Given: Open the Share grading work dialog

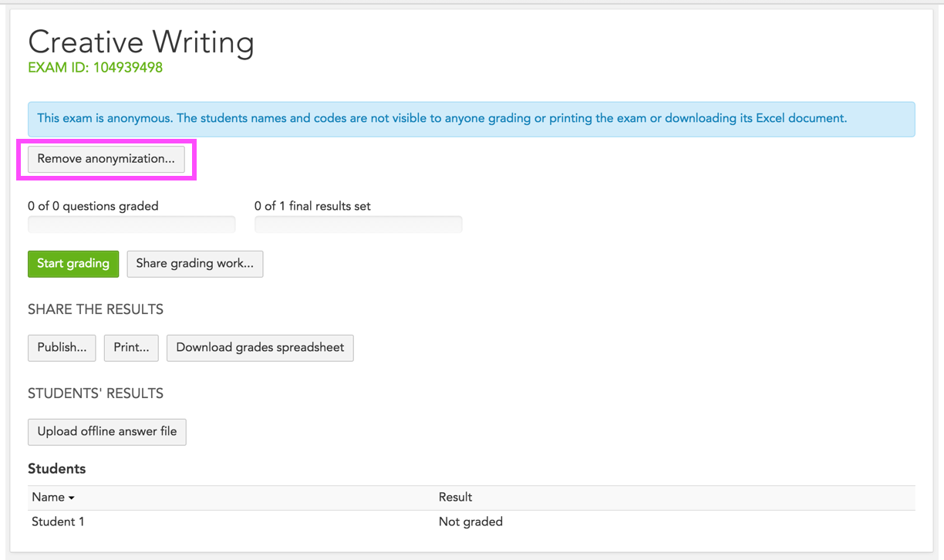Looking at the screenshot, I should pos(194,264).
